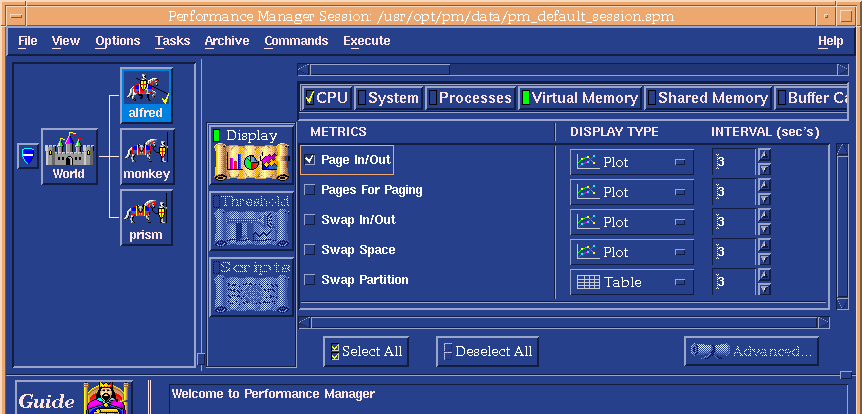Open the Display scroll panel icon
862x414 pixels.
pyautogui.click(x=251, y=155)
